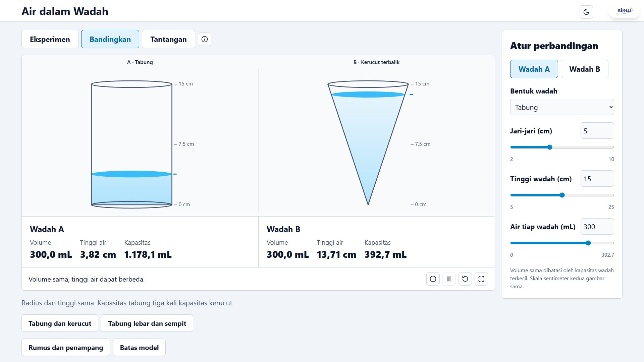Click the Atur perbandingan heading
The width and height of the screenshot is (644, 362).
pyautogui.click(x=554, y=46)
